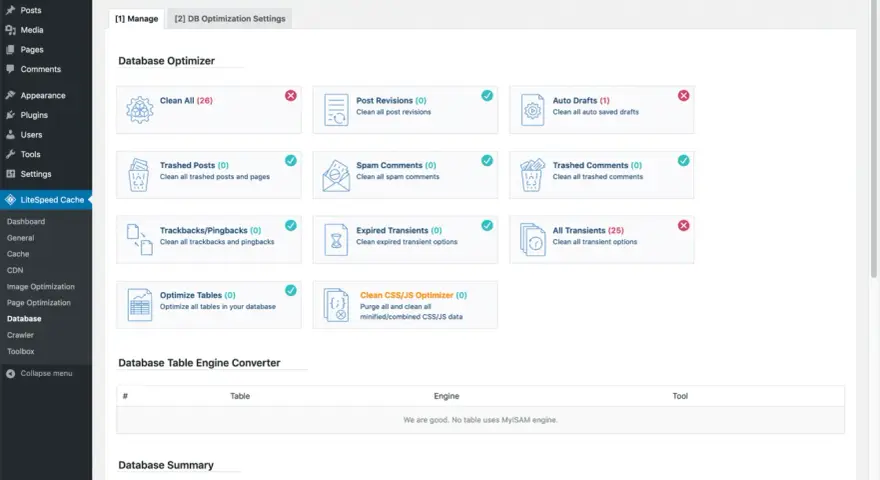Click the Clean All gear icon
Screen dimensions: 880x480
139,109
